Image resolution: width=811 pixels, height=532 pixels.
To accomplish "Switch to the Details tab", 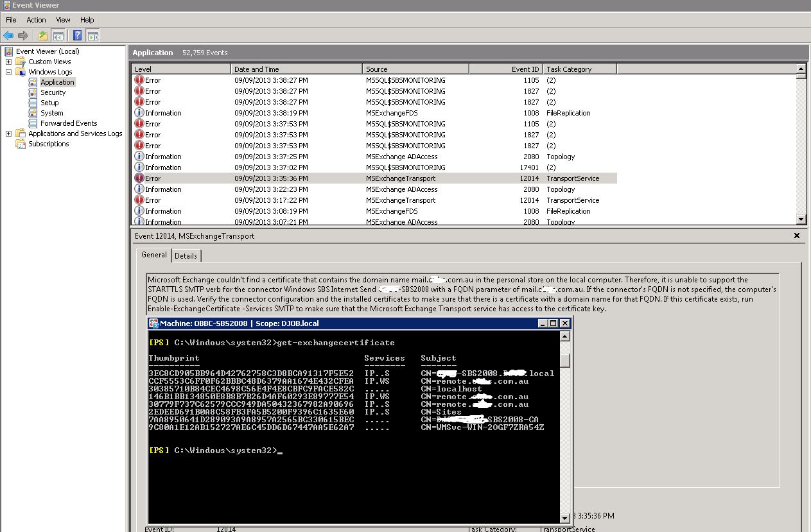I will (x=186, y=256).
